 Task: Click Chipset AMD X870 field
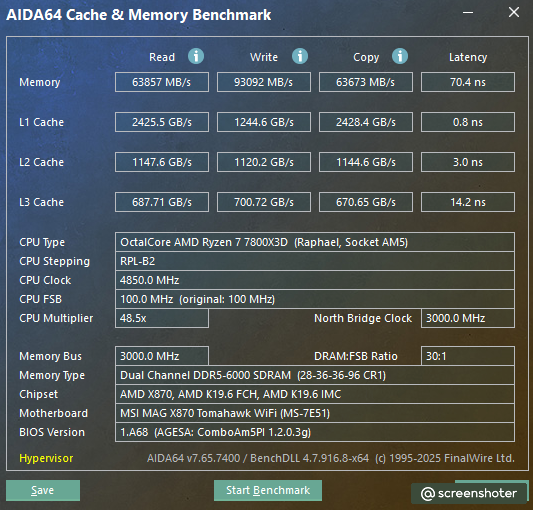click(315, 394)
